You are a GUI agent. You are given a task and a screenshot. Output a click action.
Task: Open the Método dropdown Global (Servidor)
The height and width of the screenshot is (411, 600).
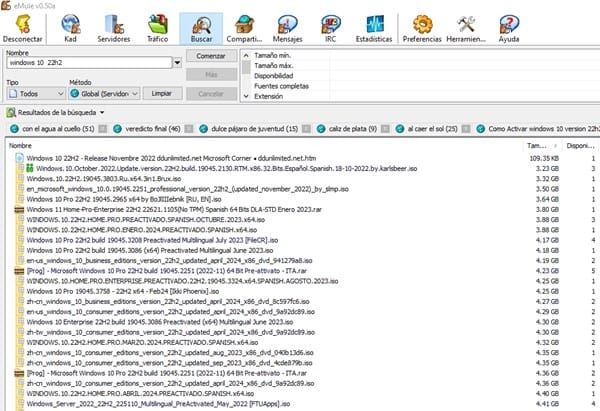coord(104,94)
